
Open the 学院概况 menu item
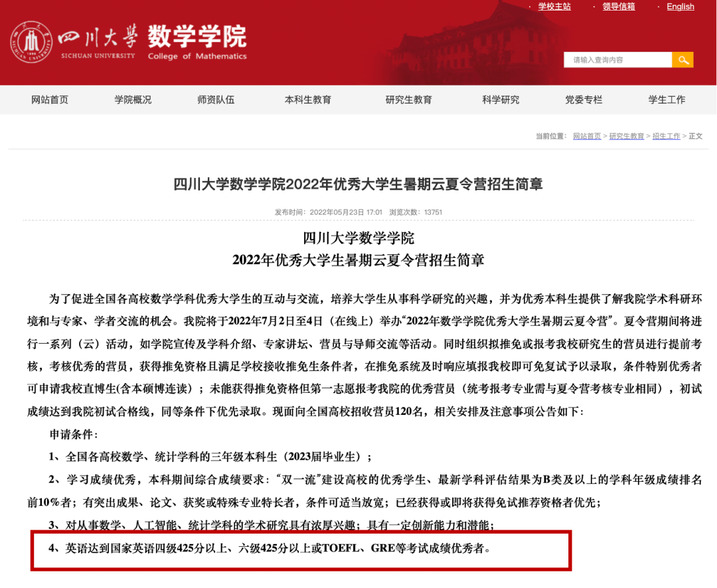pyautogui.click(x=133, y=100)
